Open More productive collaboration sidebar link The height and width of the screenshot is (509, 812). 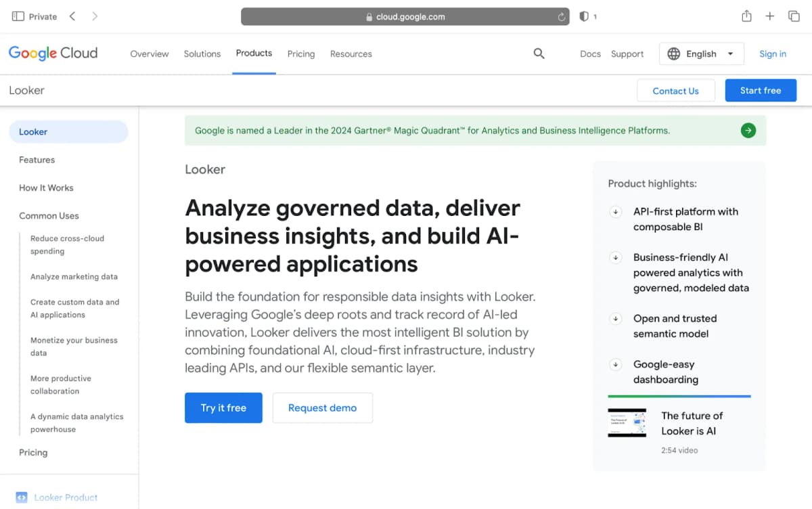point(61,385)
